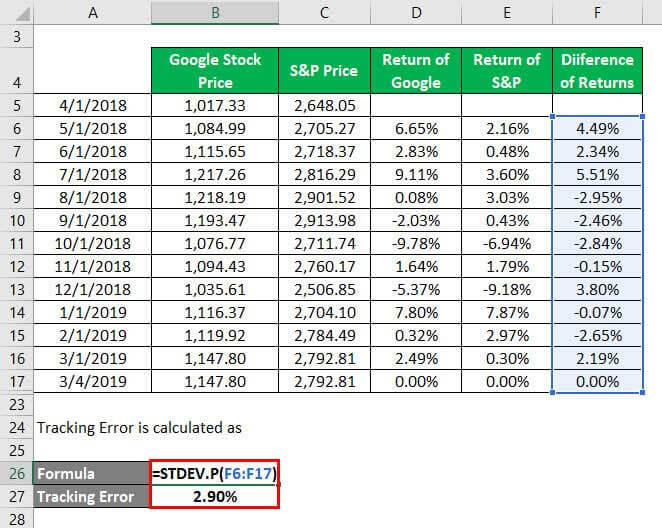The height and width of the screenshot is (528, 662).
Task: Click the Tracking Error is calculated as text
Action: point(139,428)
